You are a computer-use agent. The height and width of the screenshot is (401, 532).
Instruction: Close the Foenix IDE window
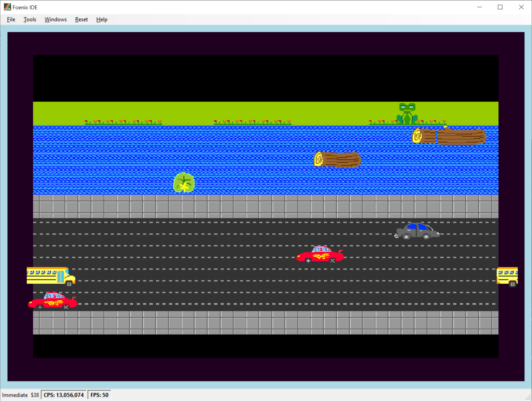(521, 7)
